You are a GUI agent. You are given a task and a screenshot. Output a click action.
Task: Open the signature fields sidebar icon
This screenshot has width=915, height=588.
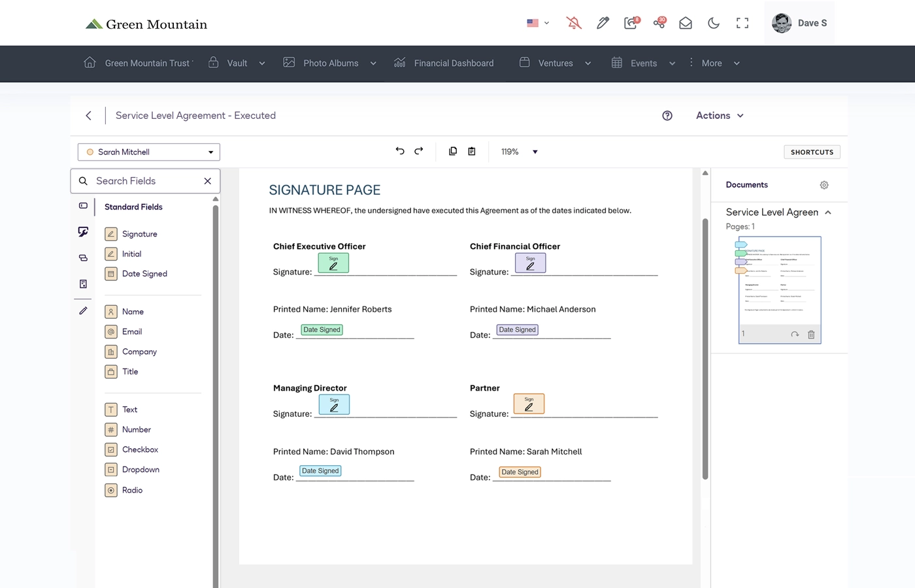click(x=83, y=232)
